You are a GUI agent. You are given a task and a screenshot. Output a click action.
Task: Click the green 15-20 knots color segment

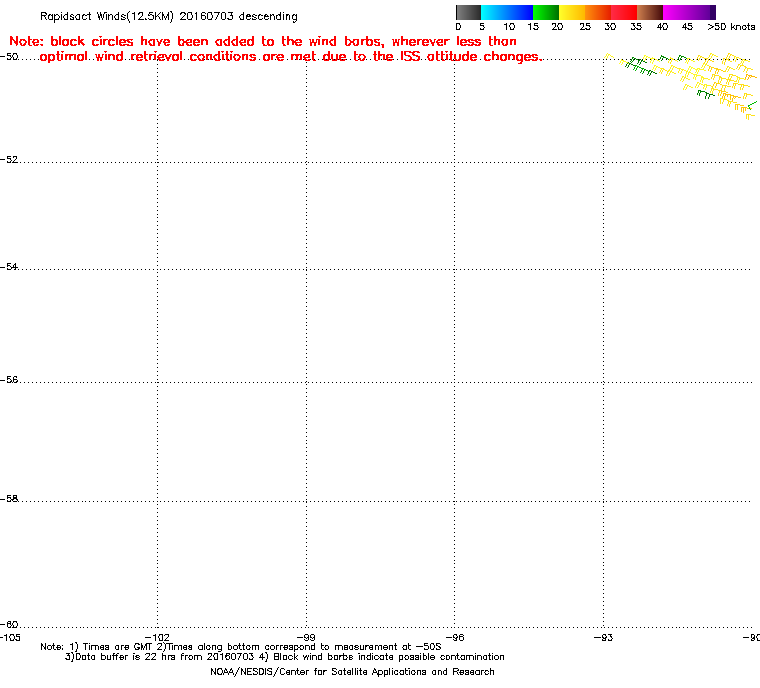click(x=546, y=12)
